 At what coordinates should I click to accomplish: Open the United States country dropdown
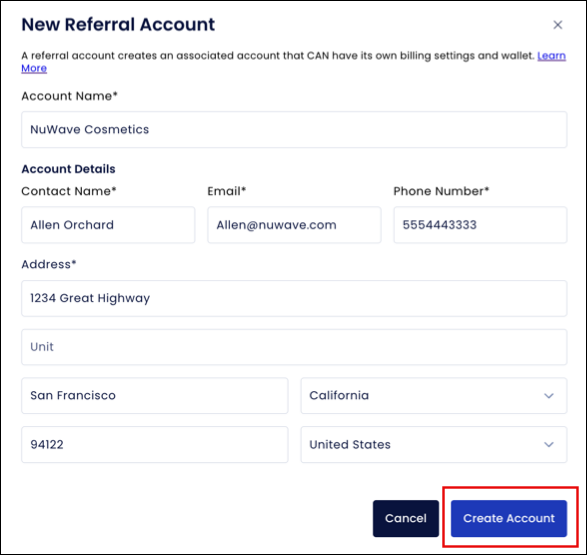(x=434, y=445)
